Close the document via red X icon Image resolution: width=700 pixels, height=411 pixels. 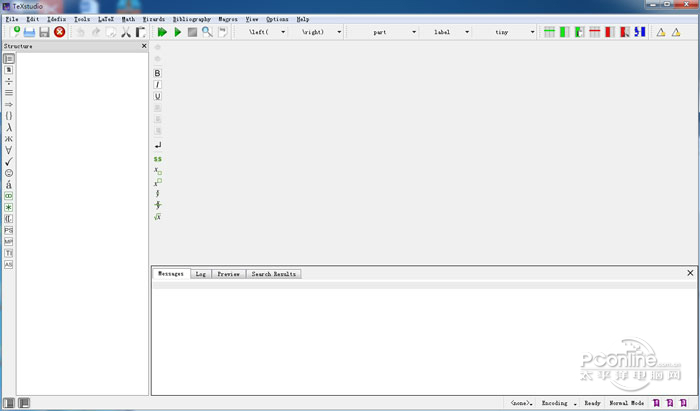click(59, 32)
